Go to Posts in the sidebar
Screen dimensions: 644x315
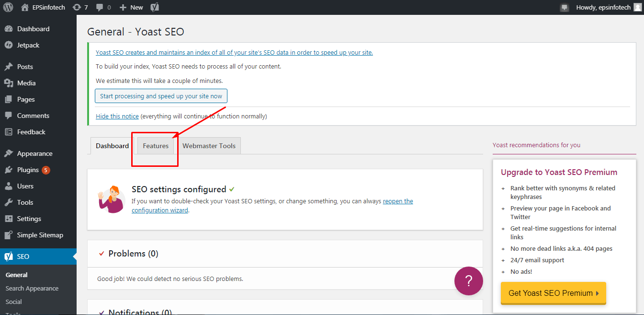click(38, 67)
